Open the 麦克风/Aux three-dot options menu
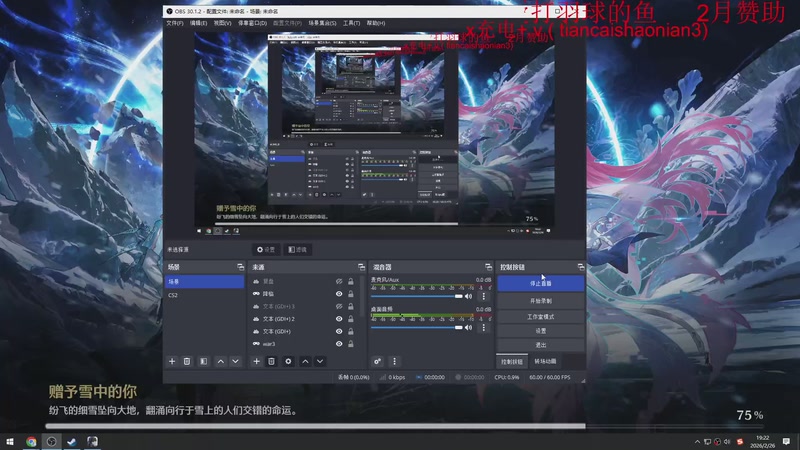This screenshot has height=450, width=800. pos(484,296)
